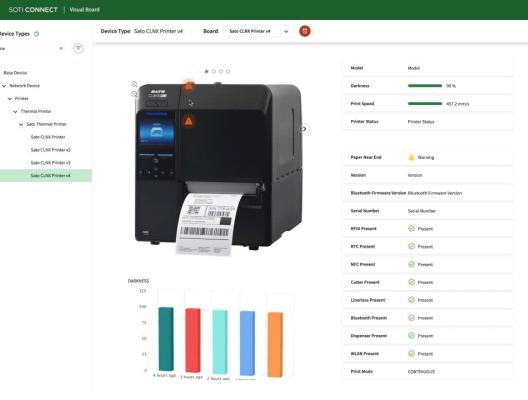Screen dimensions: 528x400
Task: Click the RFID Present green check icon
Action: [411, 229]
